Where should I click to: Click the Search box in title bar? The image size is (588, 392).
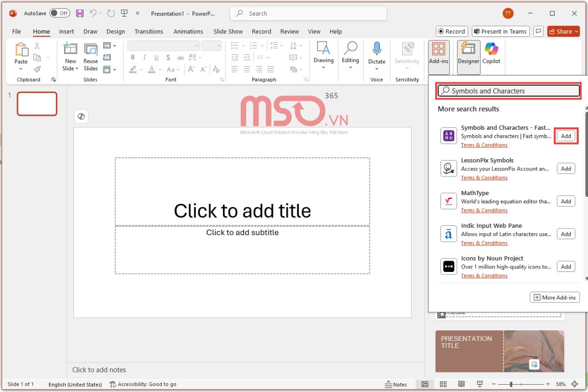pos(308,13)
